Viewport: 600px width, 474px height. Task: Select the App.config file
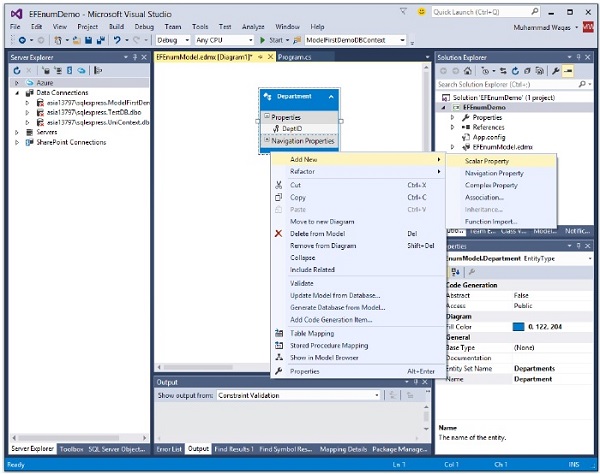tap(489, 137)
